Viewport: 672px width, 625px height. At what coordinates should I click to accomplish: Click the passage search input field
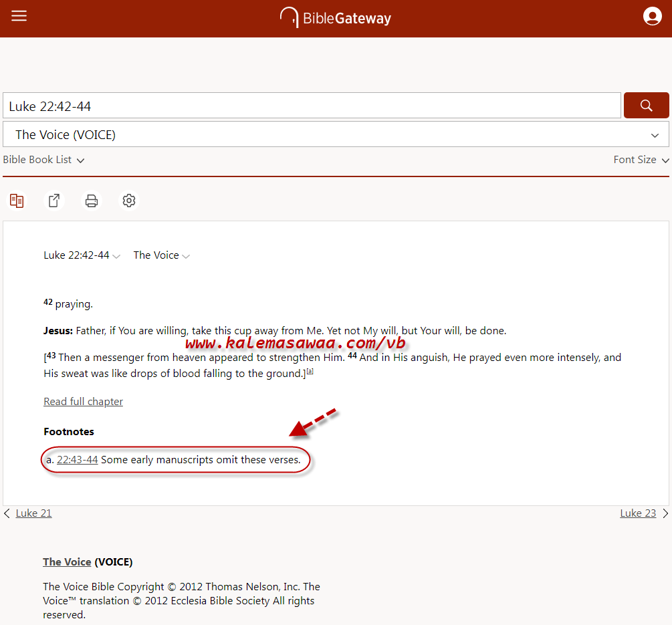312,106
